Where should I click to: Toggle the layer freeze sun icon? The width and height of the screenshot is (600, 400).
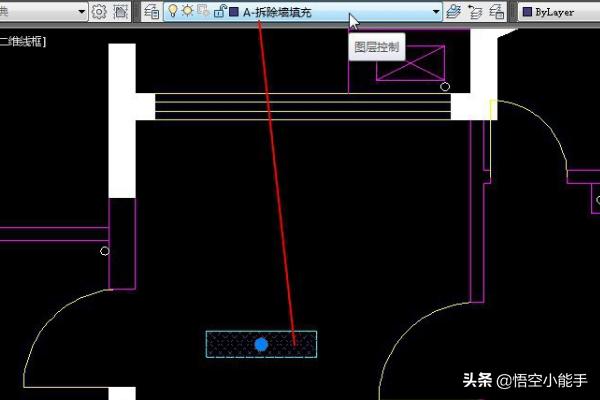click(187, 12)
